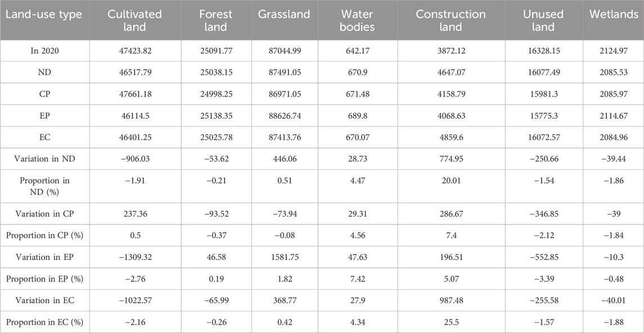Click the Grassland column header
Viewport: 644px width, 333px height.
[x=283, y=15]
